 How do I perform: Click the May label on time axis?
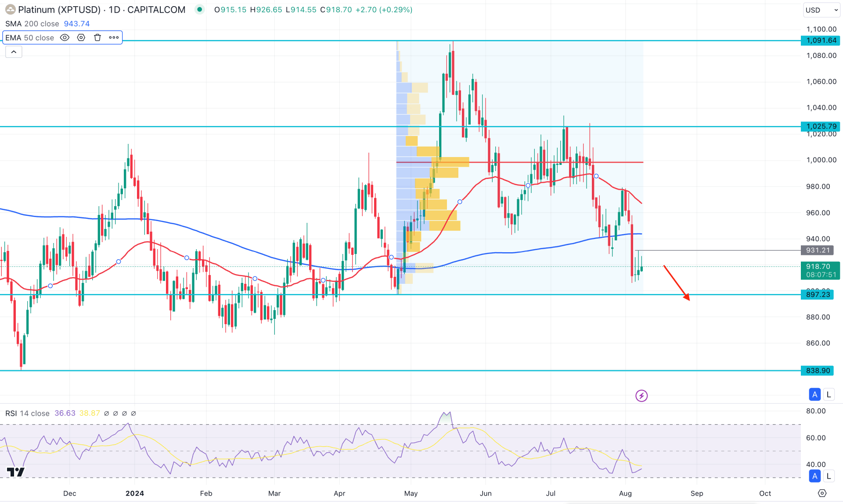point(411,493)
